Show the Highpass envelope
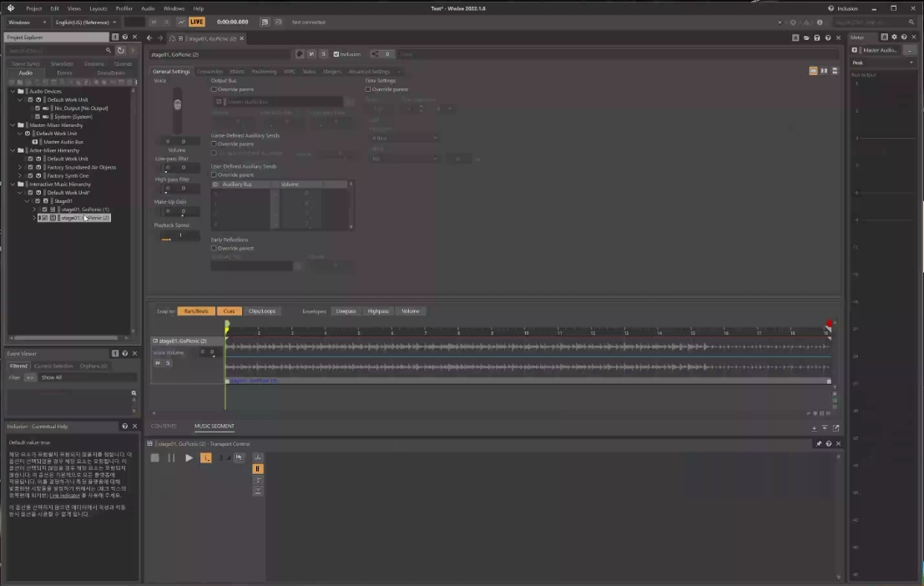 coord(378,311)
